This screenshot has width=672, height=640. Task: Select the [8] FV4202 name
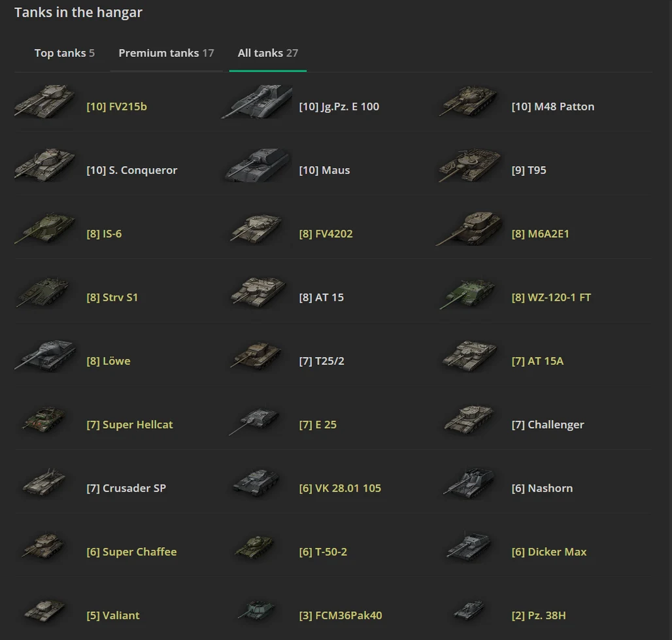(326, 234)
